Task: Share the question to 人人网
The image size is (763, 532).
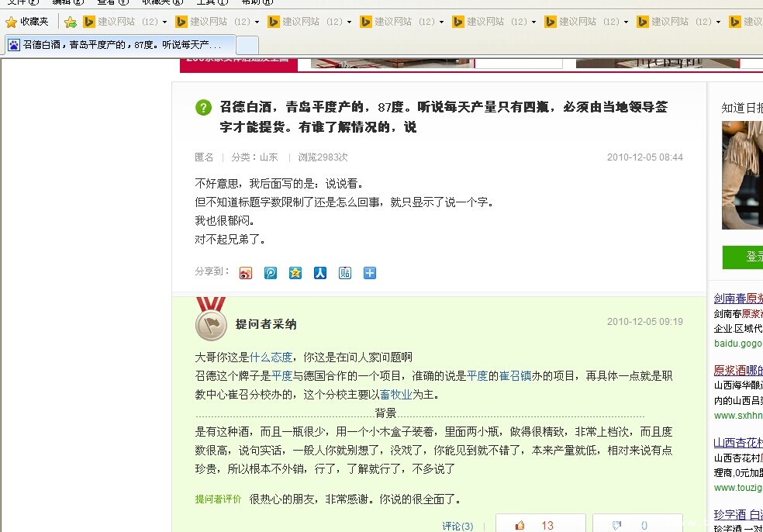Action: click(320, 273)
